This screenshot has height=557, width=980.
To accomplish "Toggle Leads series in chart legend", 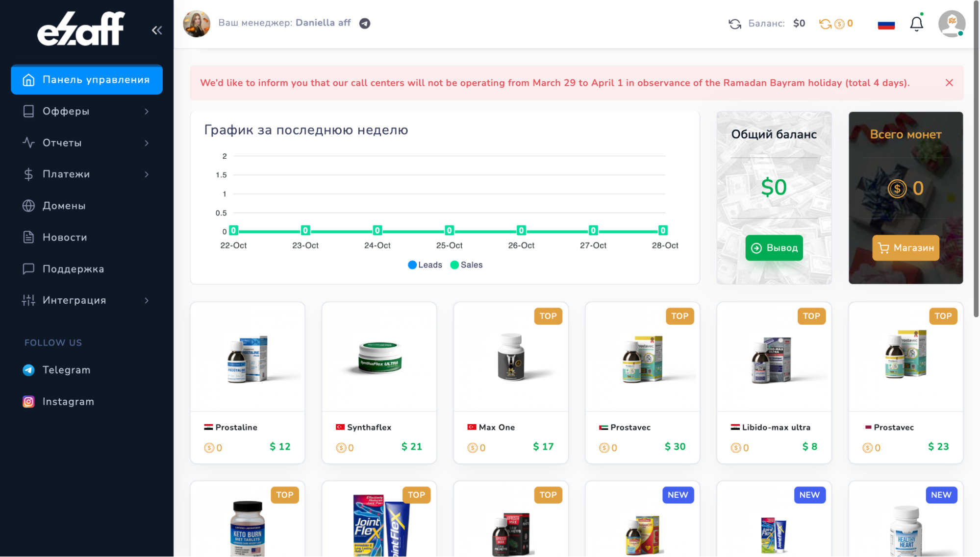I will [425, 265].
